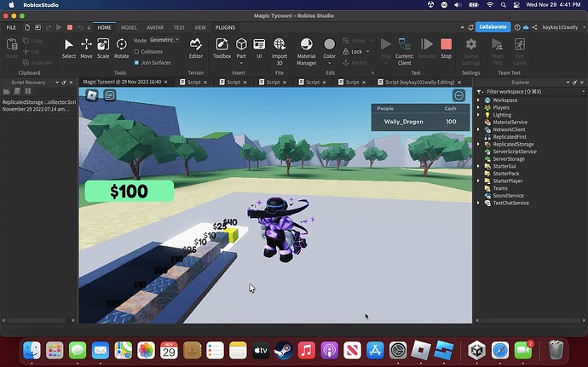588x367 pixels.
Task: Open the Material Manager
Action: 307,52
